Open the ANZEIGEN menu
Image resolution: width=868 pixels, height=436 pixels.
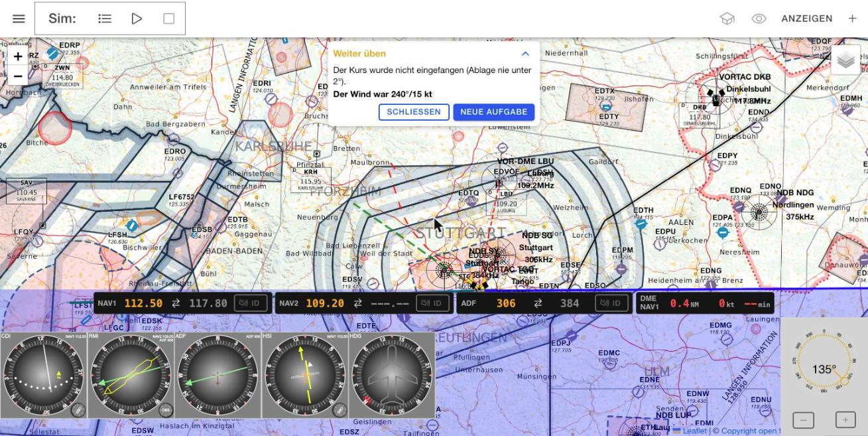pyautogui.click(x=806, y=19)
